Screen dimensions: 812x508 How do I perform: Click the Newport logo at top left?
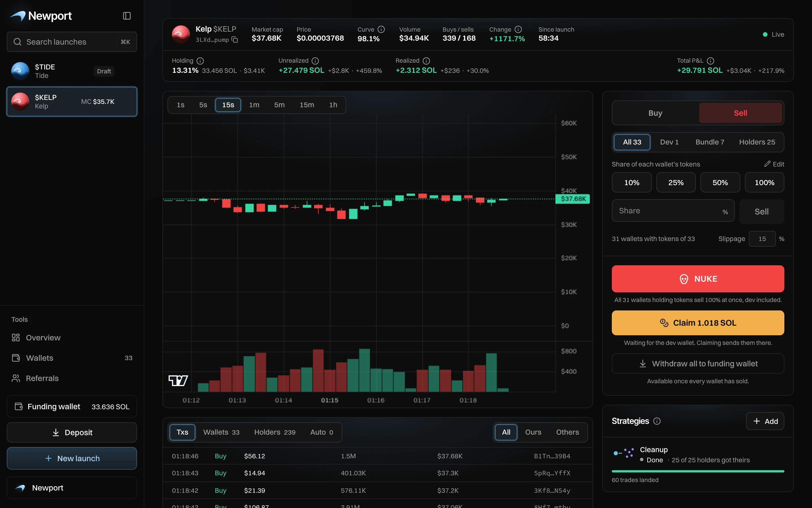tap(41, 16)
